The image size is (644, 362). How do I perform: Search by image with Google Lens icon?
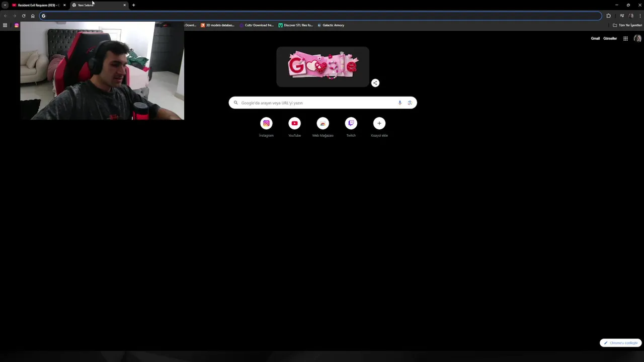pos(410,103)
